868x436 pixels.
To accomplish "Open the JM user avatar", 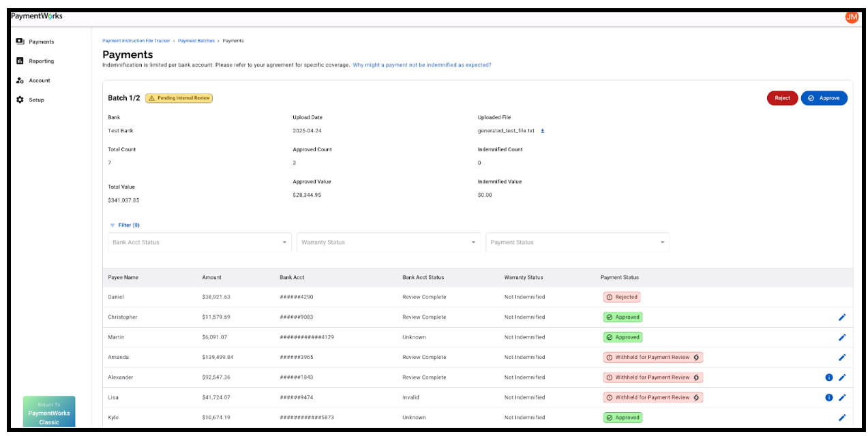I will coord(852,17).
